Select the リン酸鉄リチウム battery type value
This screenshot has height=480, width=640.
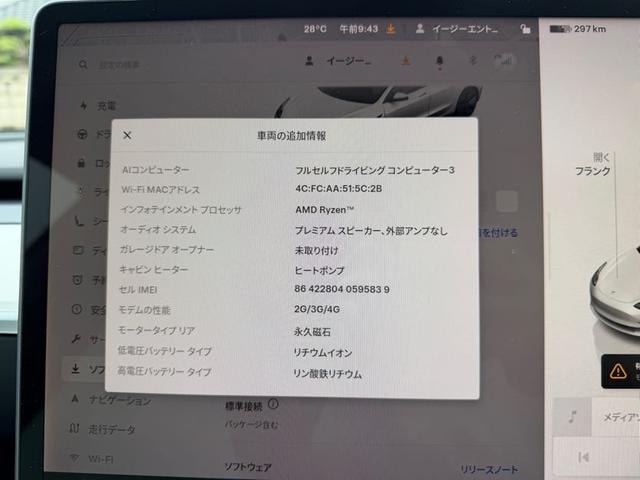coord(327,374)
